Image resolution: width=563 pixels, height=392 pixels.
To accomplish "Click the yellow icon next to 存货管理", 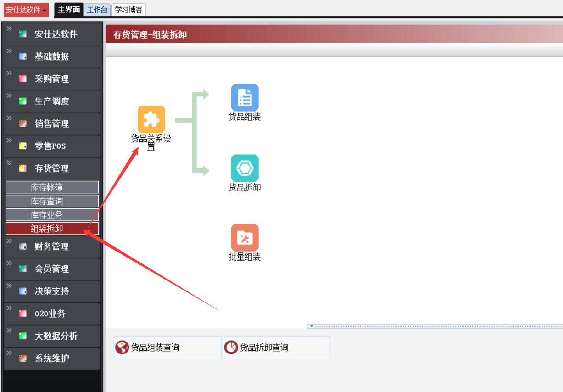I will point(22,168).
